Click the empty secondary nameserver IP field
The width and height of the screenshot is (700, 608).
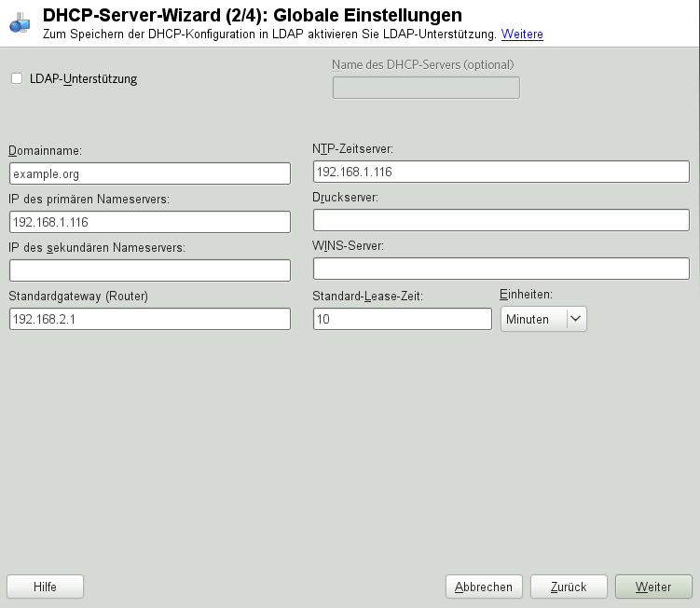(x=150, y=270)
